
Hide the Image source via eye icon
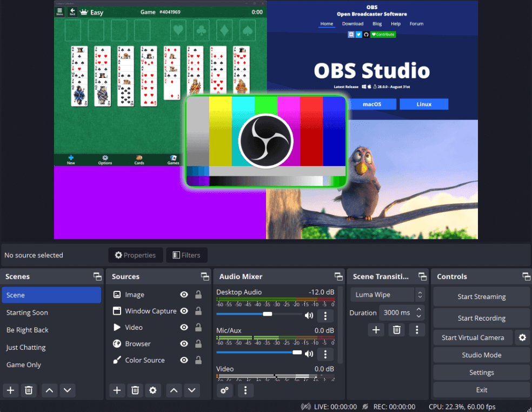point(184,295)
